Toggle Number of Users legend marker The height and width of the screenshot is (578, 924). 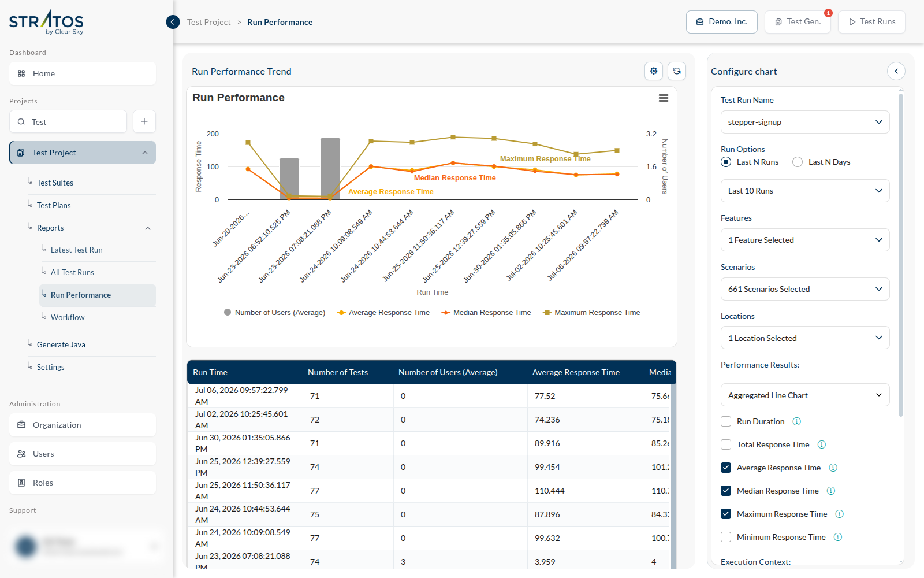click(x=228, y=312)
